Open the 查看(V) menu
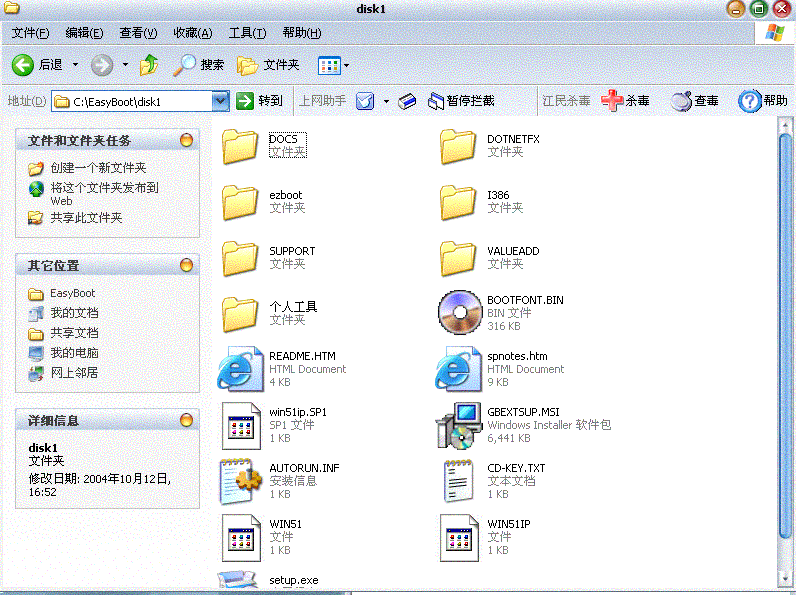This screenshot has width=796, height=595. click(x=138, y=33)
